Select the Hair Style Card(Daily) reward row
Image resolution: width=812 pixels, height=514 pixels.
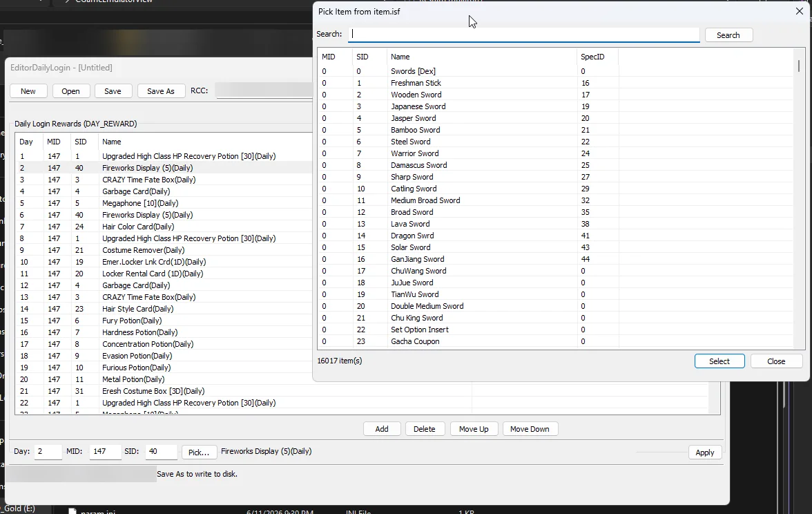click(164, 309)
